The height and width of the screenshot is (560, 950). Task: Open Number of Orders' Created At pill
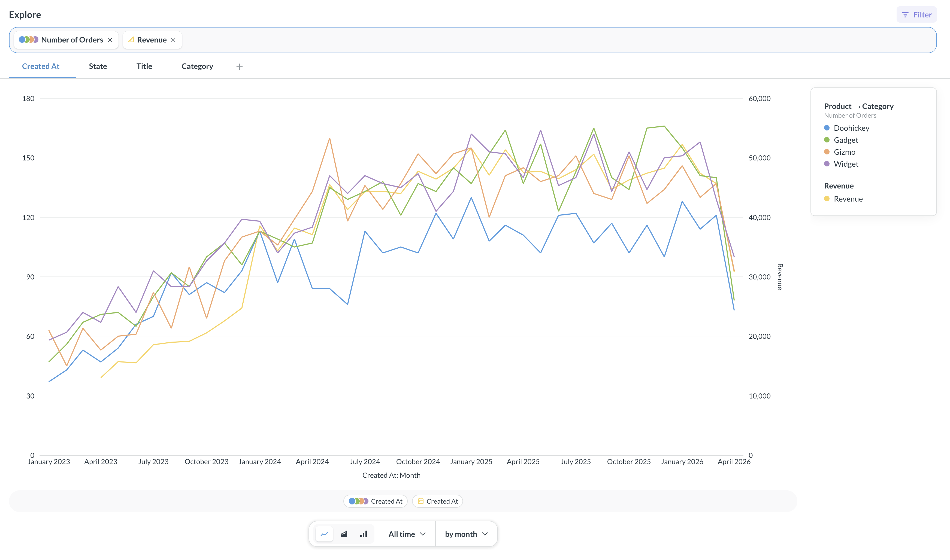point(376,501)
